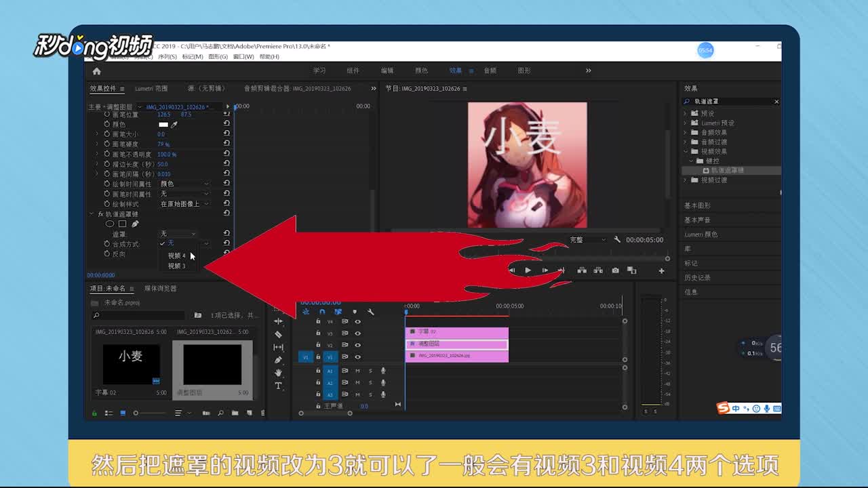Viewport: 868px width, 488px height.
Task: Solo audio track A2
Action: coord(370,382)
